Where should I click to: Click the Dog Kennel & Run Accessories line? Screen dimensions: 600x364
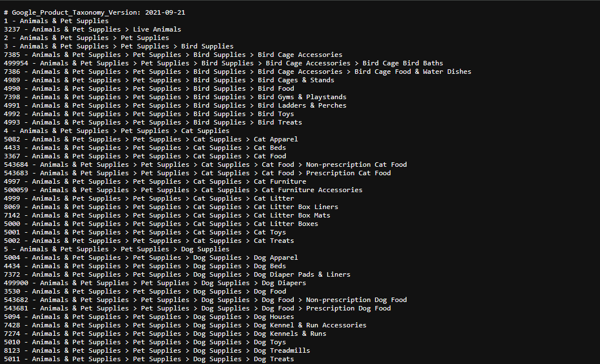185,325
